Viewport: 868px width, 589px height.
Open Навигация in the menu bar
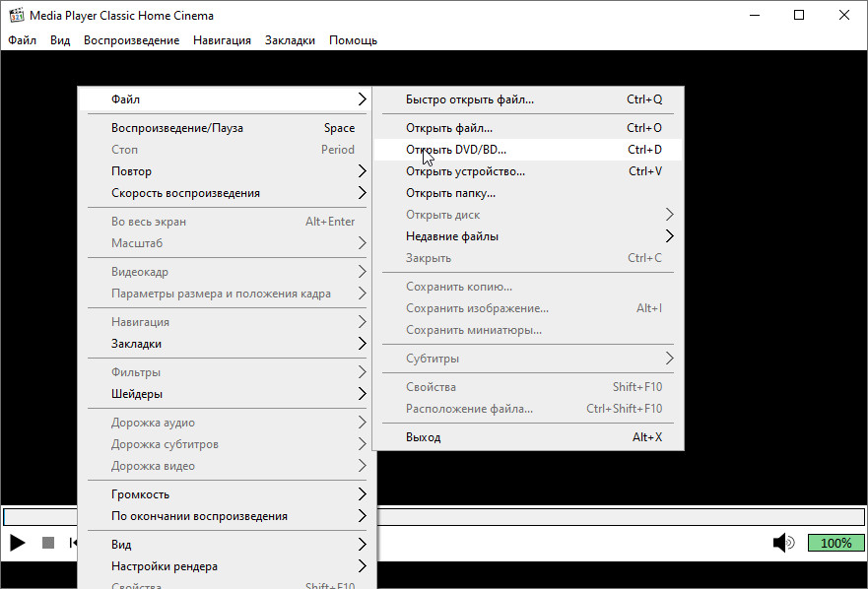point(222,40)
